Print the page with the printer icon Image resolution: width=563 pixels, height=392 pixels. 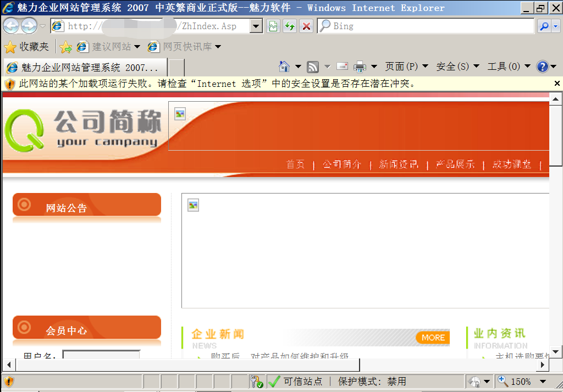coord(360,67)
